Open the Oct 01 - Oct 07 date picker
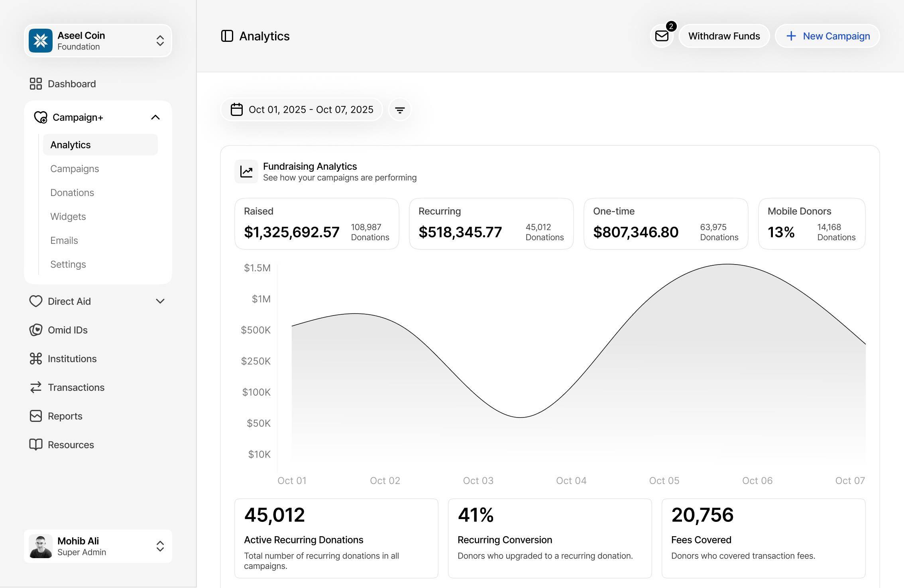The image size is (904, 588). 302,110
